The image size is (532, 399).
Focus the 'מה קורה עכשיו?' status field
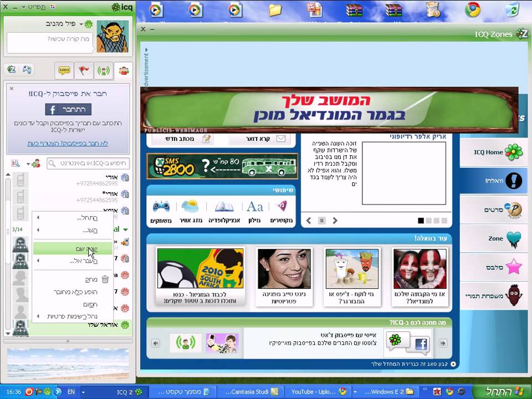pos(49,43)
